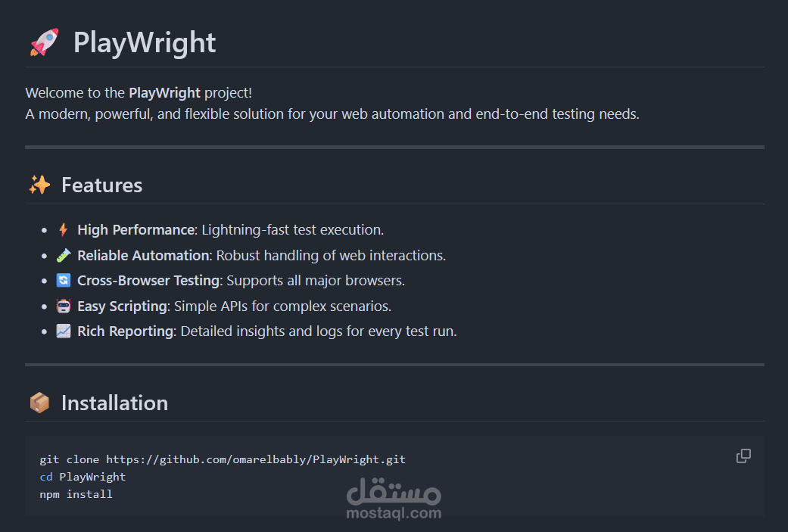Select the chart emoji by Rich Reporting

(x=64, y=331)
